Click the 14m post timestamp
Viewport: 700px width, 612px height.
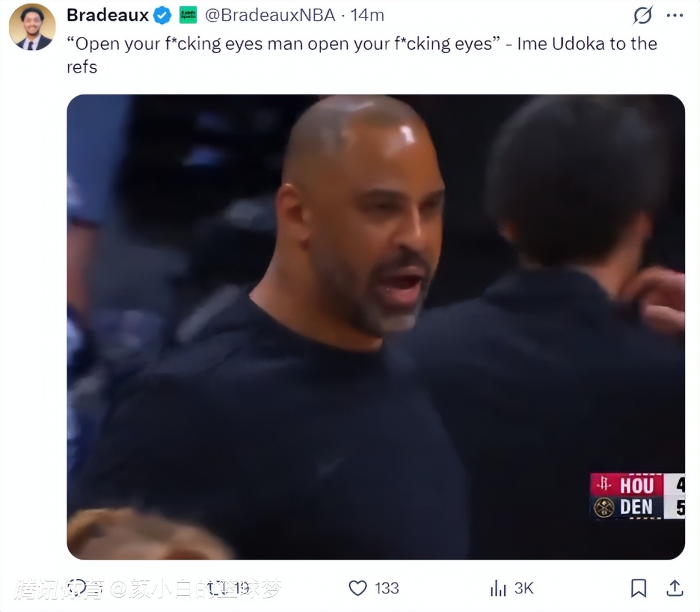point(367,15)
